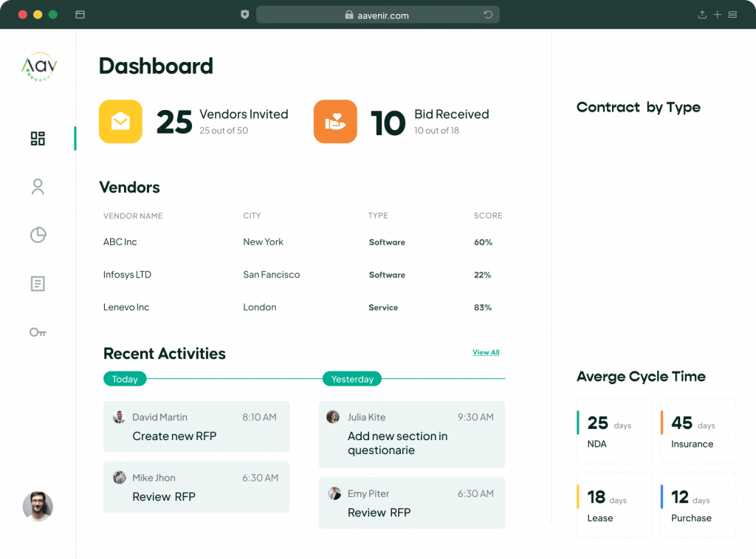Click the Bid Received label
This screenshot has width=756, height=559.
(452, 114)
